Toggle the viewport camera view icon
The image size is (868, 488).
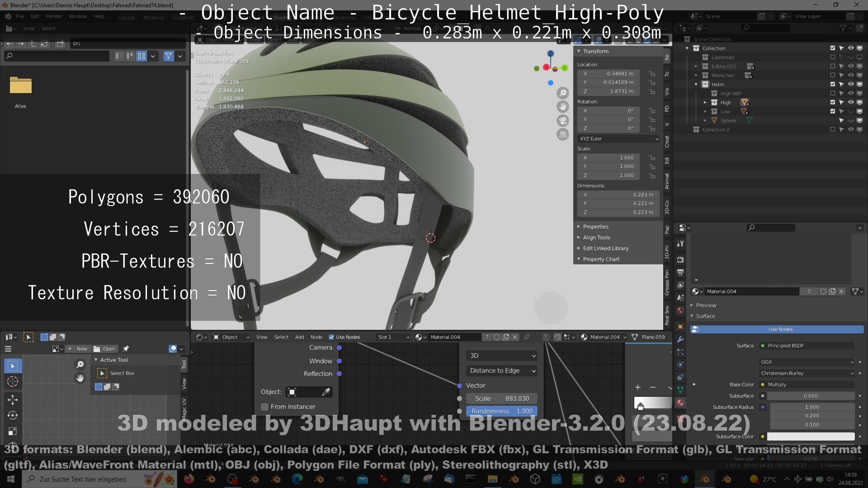pyautogui.click(x=562, y=121)
